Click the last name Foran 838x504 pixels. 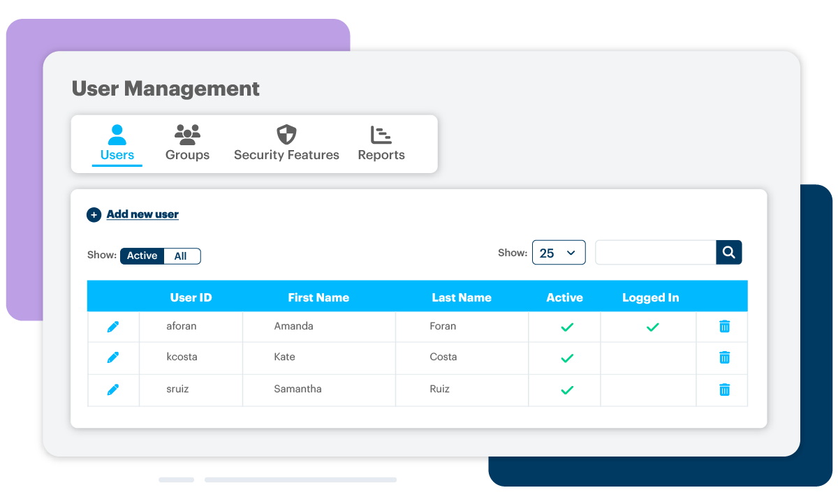coord(443,326)
